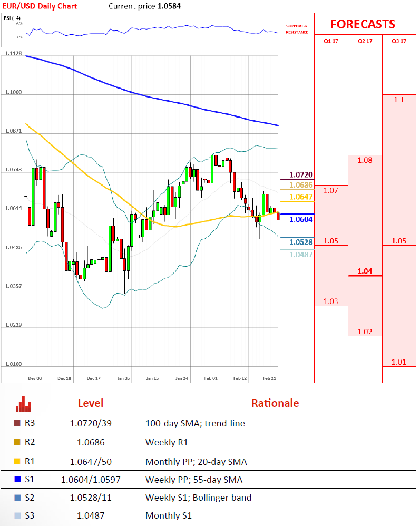
Task: Click the red bar chart icon in table header
Action: click(x=24, y=403)
